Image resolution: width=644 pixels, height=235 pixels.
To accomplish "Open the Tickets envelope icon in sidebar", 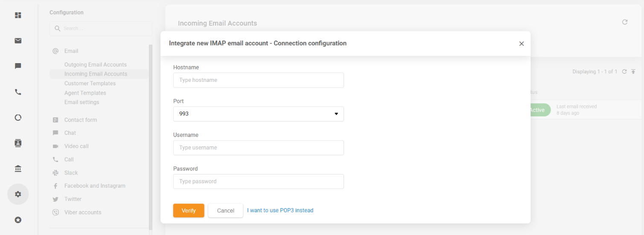I will click(x=18, y=41).
